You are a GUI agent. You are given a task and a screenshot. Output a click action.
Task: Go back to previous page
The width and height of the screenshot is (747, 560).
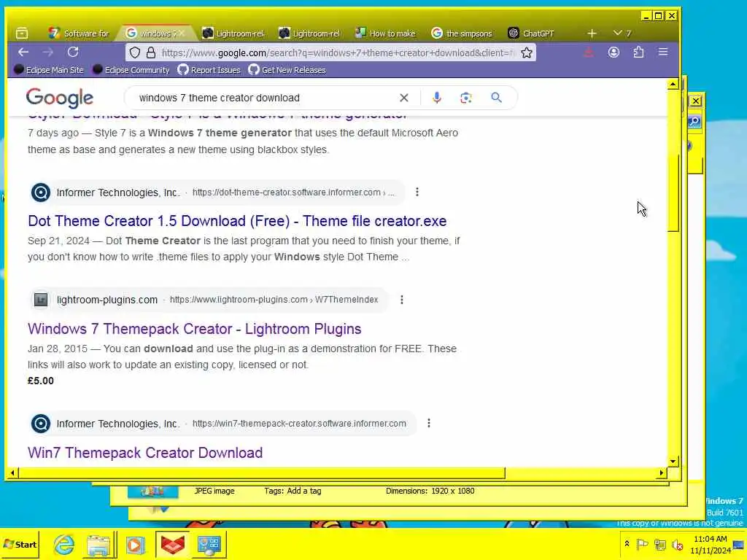pos(23,52)
